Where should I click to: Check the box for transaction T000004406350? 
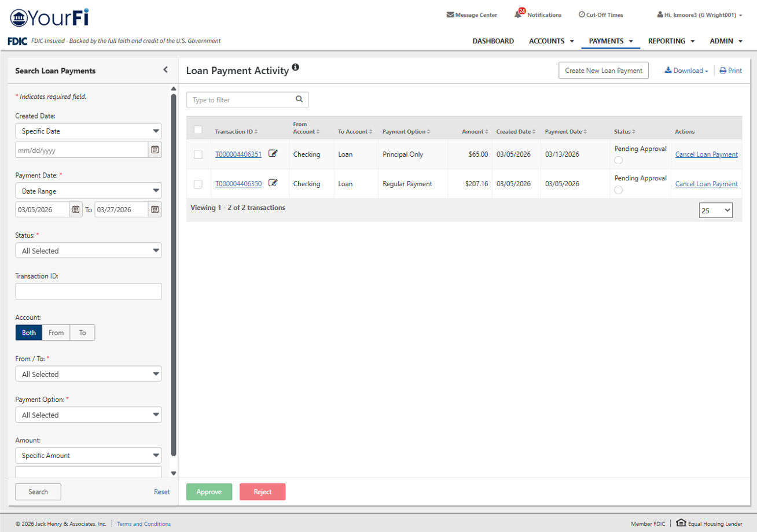click(198, 184)
